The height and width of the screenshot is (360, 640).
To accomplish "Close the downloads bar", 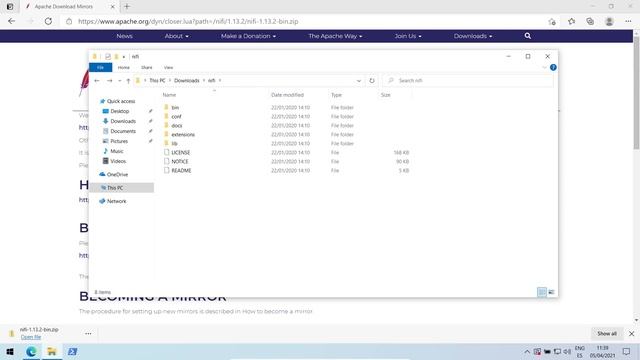I will click(x=631, y=333).
